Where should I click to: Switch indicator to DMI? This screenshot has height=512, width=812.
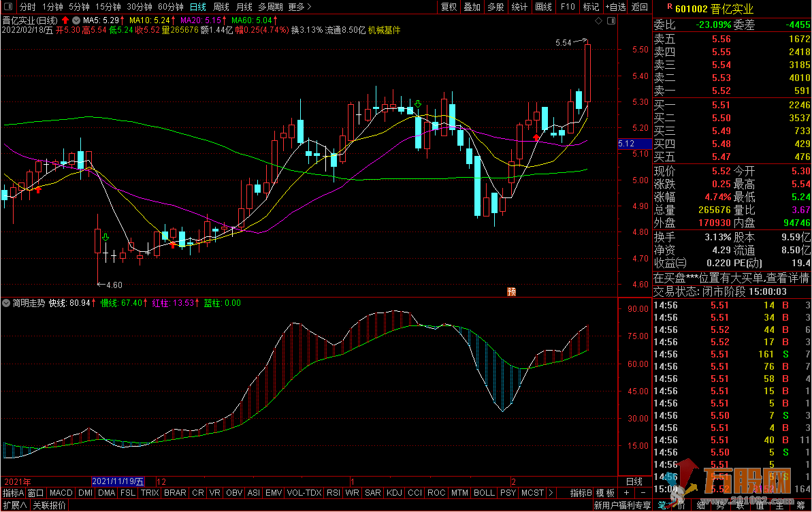coord(86,493)
